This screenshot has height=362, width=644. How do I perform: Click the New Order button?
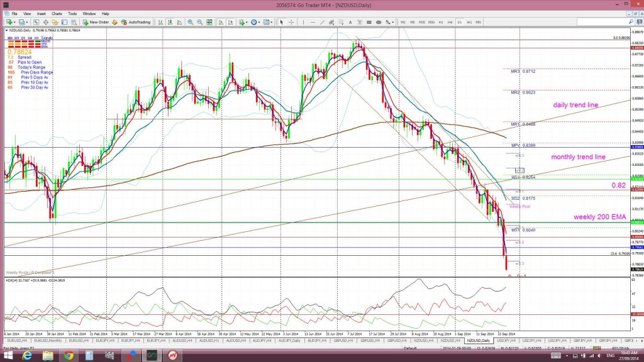tap(96, 22)
